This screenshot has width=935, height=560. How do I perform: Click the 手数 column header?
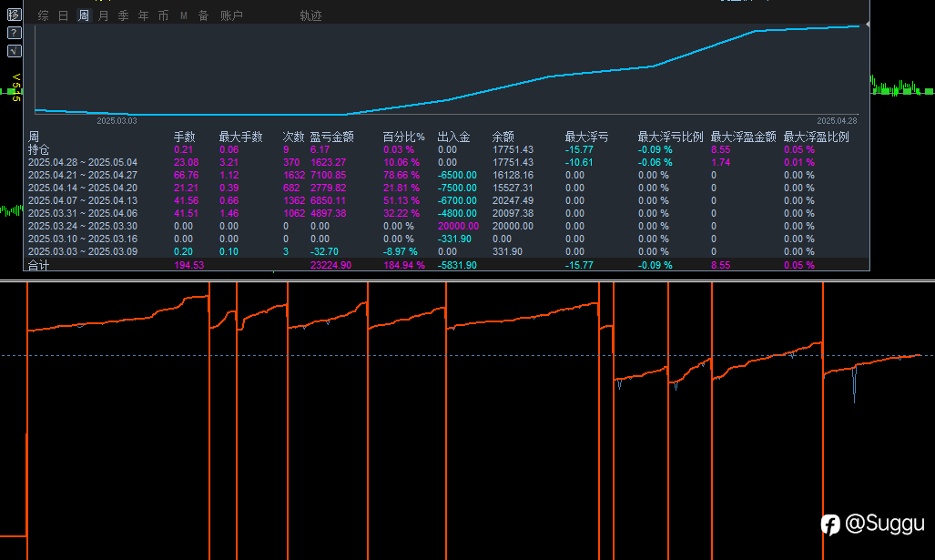[185, 137]
